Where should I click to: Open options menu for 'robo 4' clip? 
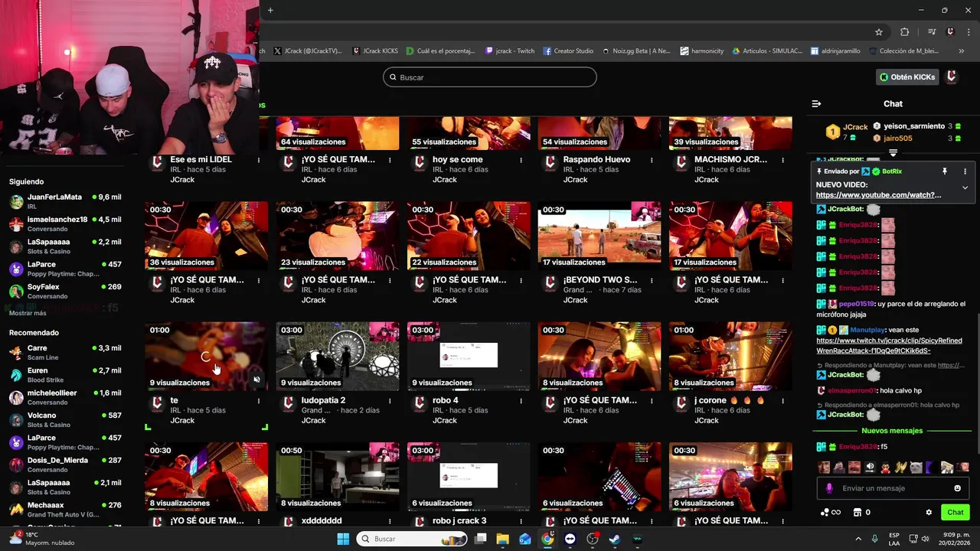(x=521, y=401)
